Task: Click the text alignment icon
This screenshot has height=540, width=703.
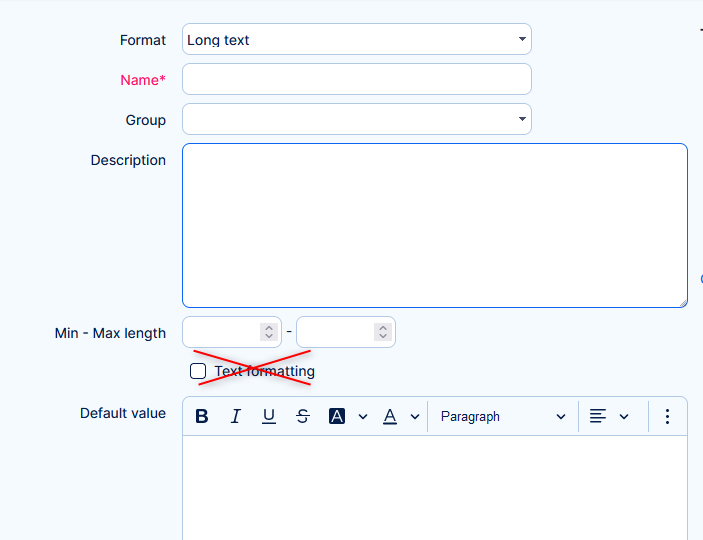Action: [x=598, y=417]
